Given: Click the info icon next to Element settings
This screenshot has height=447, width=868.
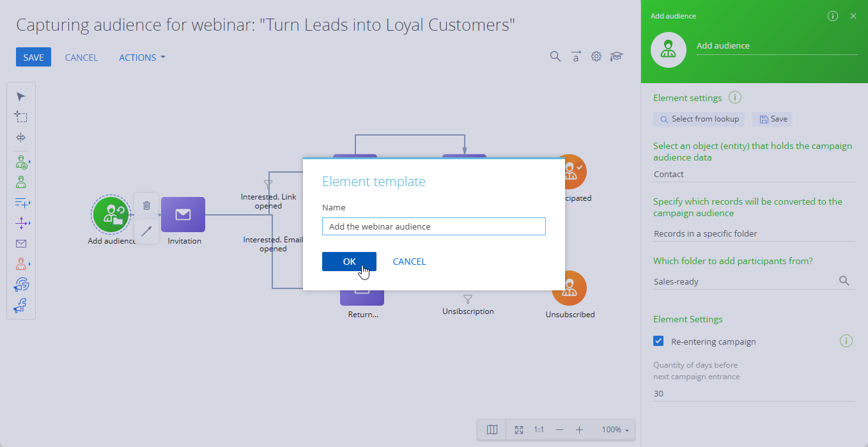Looking at the screenshot, I should click(735, 98).
